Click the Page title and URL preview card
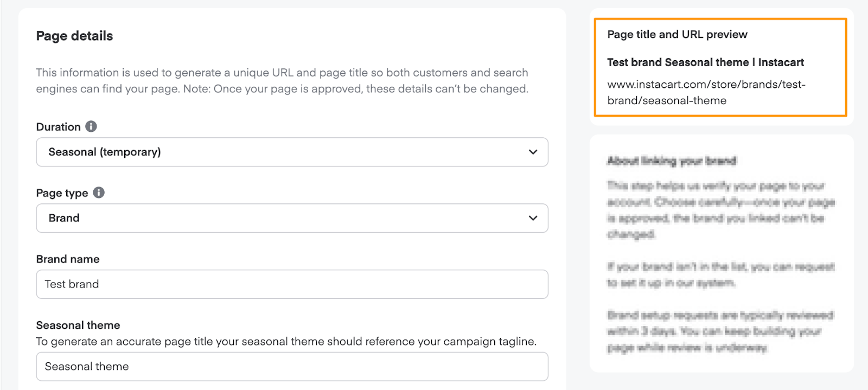The image size is (868, 390). (720, 67)
